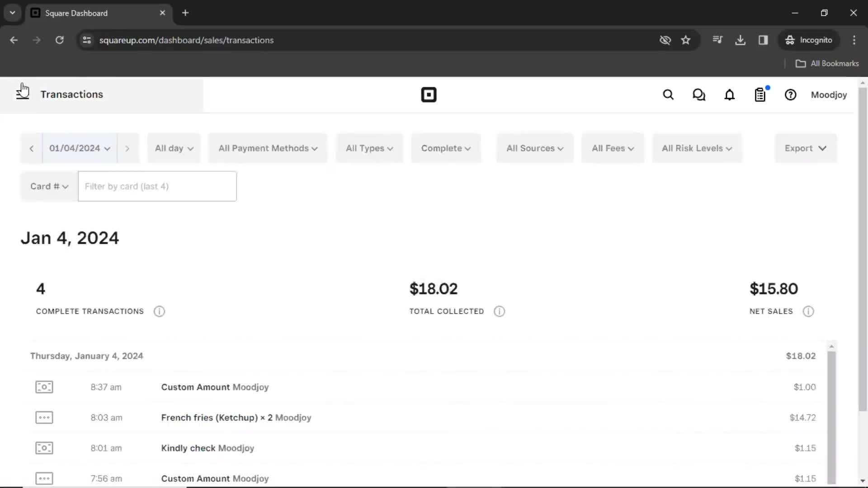Open browser downloads

[x=741, y=40]
